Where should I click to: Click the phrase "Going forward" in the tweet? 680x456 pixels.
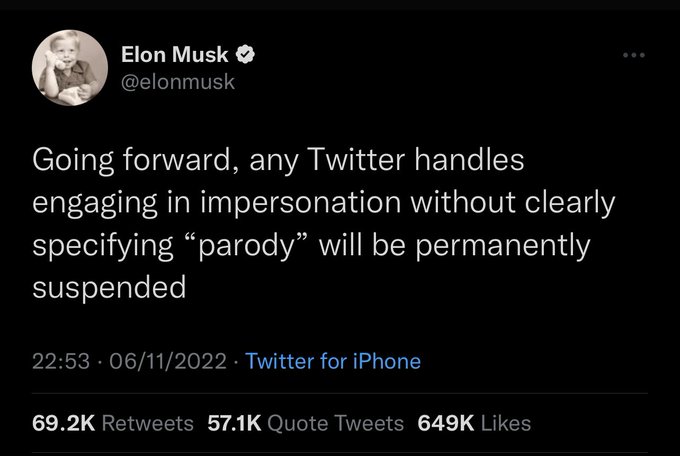(x=131, y=161)
